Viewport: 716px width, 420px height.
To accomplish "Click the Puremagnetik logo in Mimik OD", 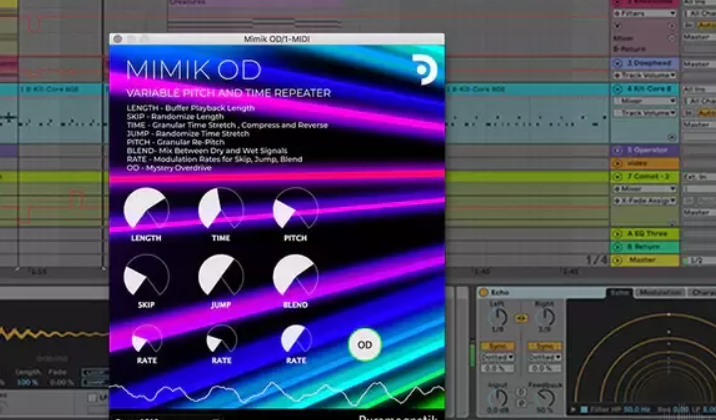I will pos(425,69).
